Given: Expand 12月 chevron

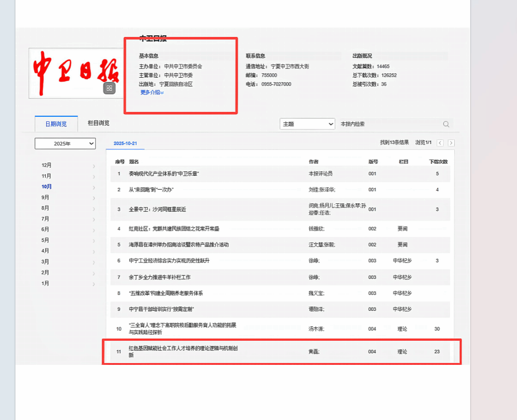Looking at the screenshot, I should point(94,166).
